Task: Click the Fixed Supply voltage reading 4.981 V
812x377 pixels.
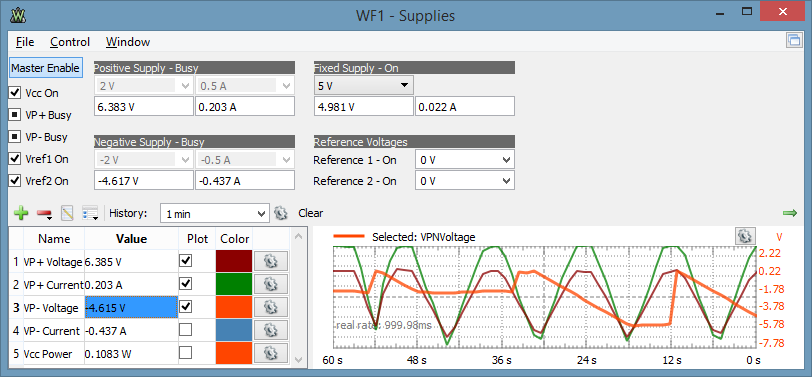Action: 364,107
